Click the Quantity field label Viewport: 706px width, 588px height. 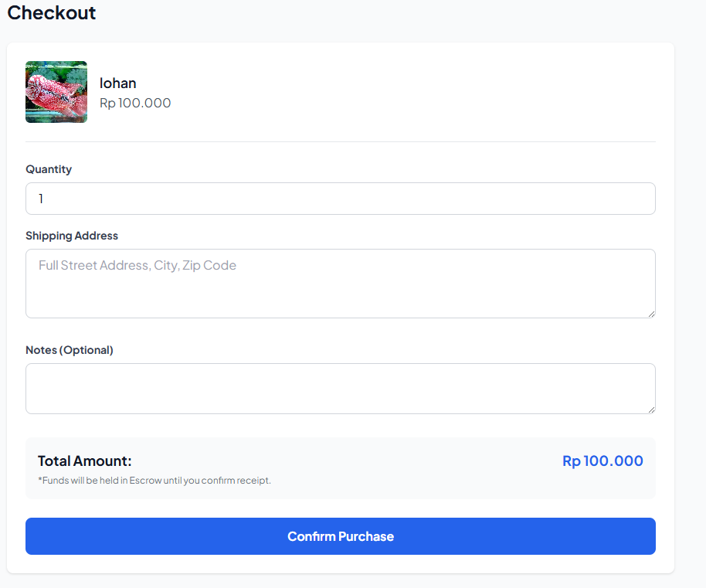[49, 169]
